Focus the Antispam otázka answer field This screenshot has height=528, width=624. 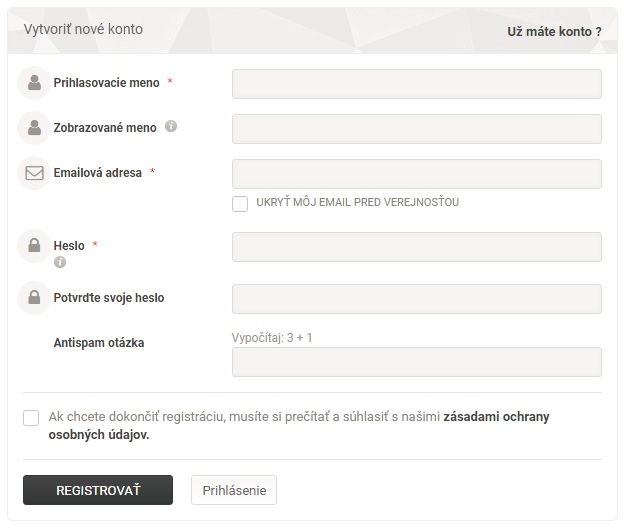[417, 362]
